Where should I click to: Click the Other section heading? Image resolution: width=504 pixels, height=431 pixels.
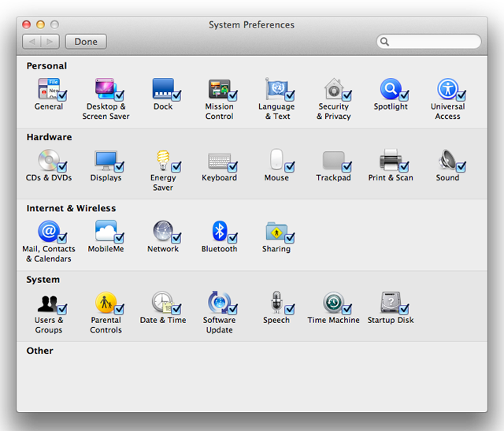[40, 351]
